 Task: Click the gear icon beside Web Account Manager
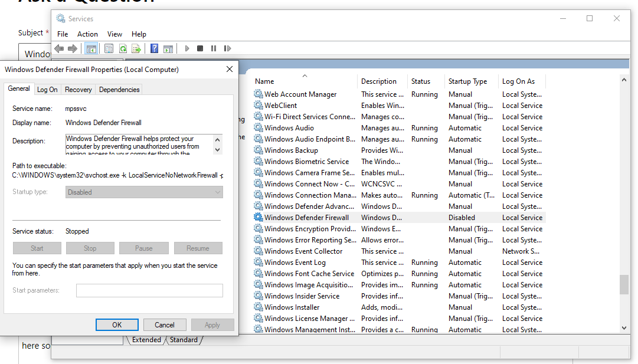point(258,94)
